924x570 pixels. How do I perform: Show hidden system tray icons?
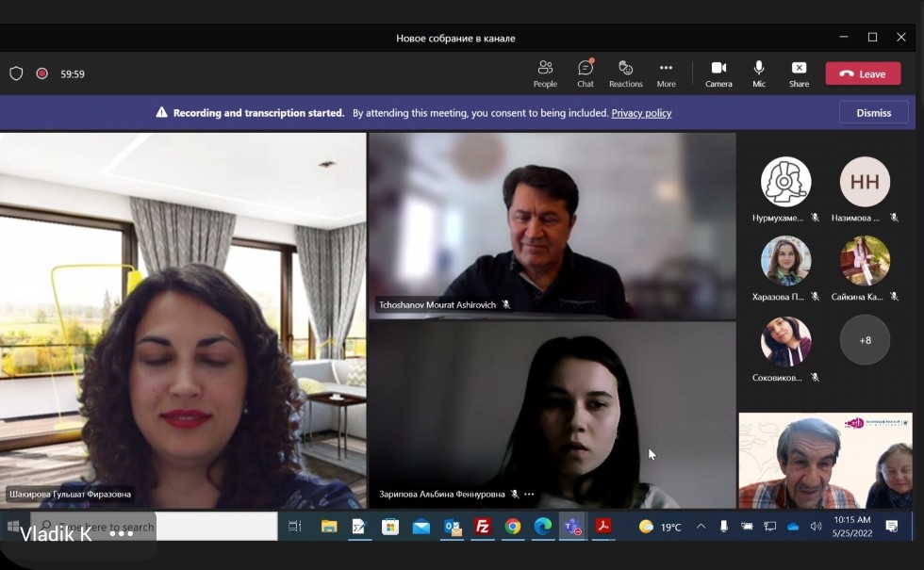(700, 527)
